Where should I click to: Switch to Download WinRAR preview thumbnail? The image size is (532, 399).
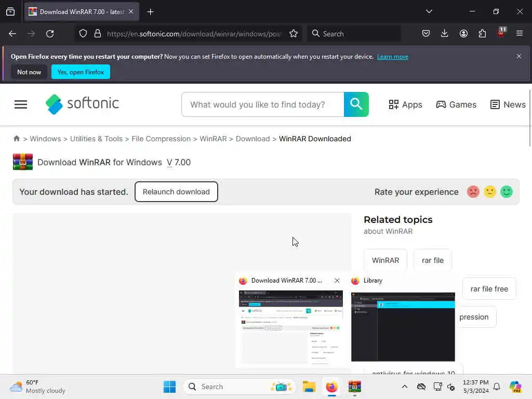[x=291, y=327]
